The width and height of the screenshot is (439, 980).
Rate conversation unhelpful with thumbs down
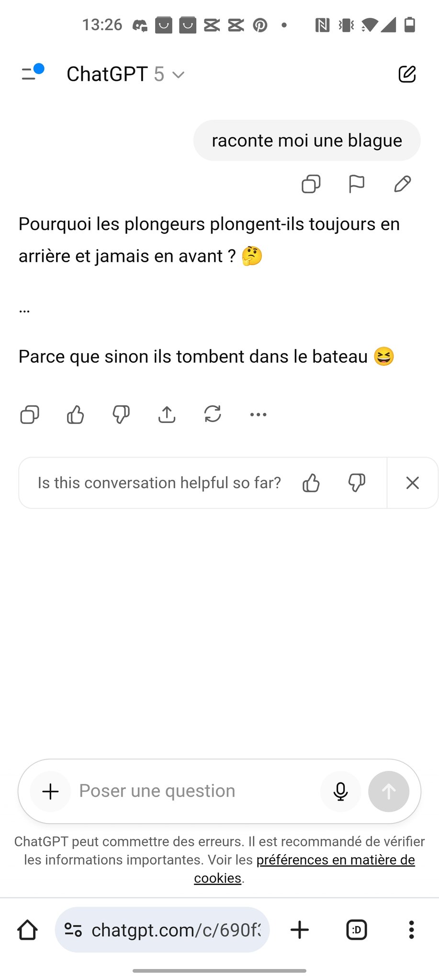(x=357, y=483)
